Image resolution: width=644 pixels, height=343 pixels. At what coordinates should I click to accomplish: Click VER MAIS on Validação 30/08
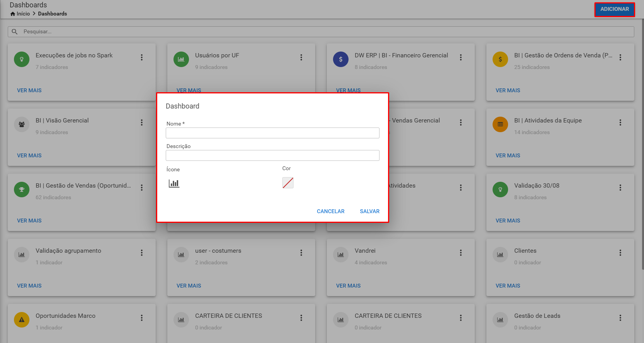point(508,221)
